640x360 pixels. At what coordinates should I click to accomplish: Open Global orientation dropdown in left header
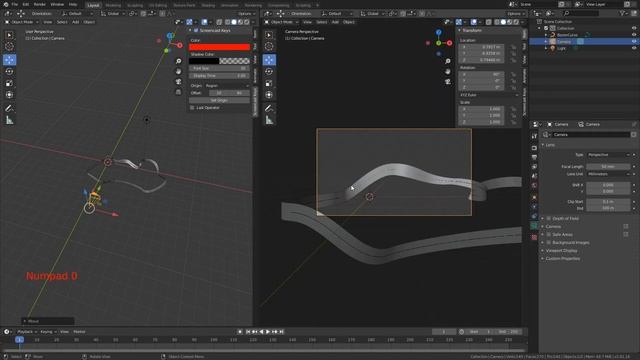tap(114, 13)
